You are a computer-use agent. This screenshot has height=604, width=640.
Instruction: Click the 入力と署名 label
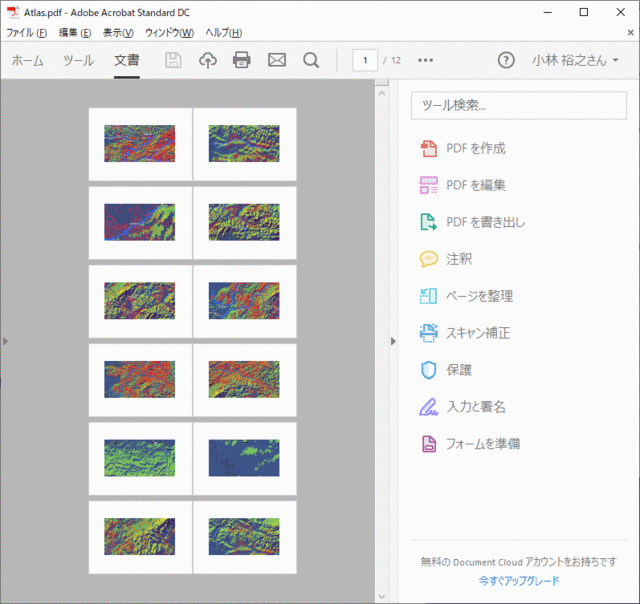point(476,407)
